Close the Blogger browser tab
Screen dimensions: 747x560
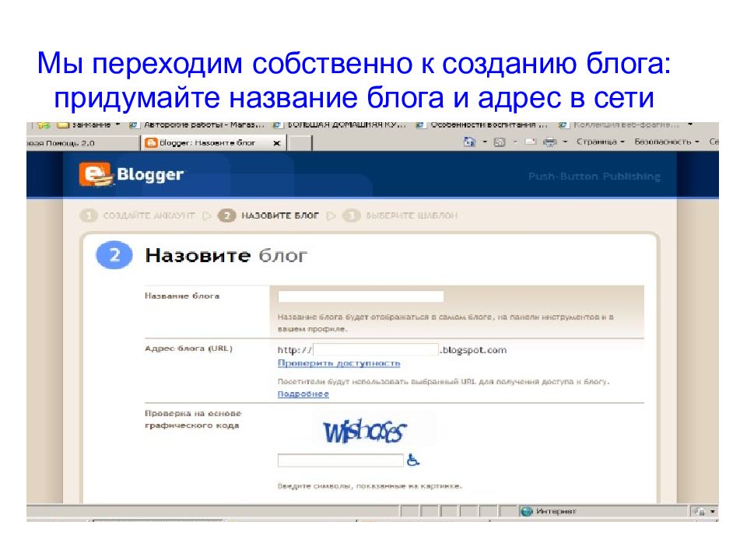[275, 143]
